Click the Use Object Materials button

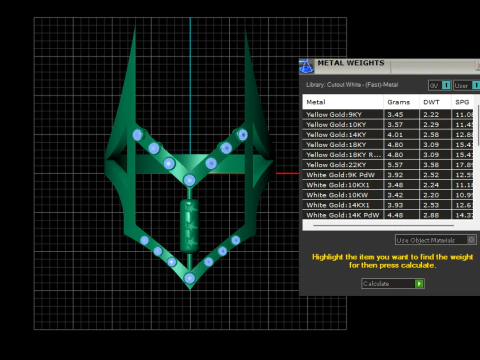[x=436, y=240]
